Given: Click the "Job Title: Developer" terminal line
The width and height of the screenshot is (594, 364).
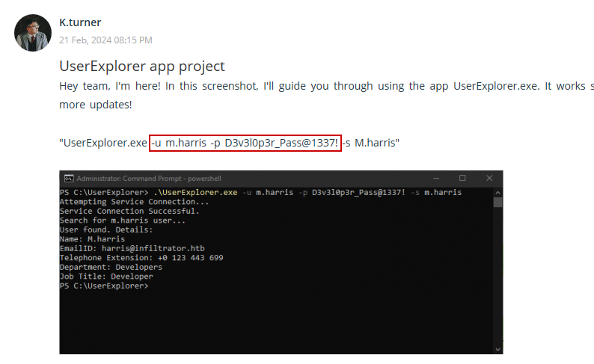Looking at the screenshot, I should (x=106, y=277).
